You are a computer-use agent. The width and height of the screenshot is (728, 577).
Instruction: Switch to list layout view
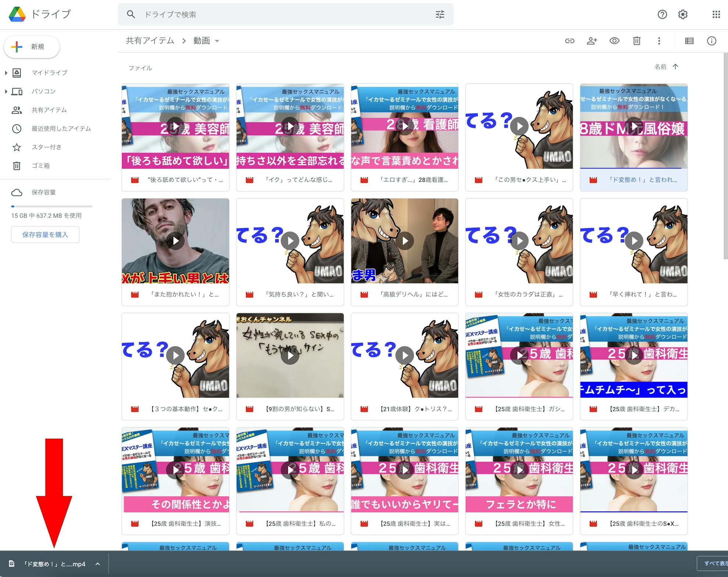tap(689, 41)
